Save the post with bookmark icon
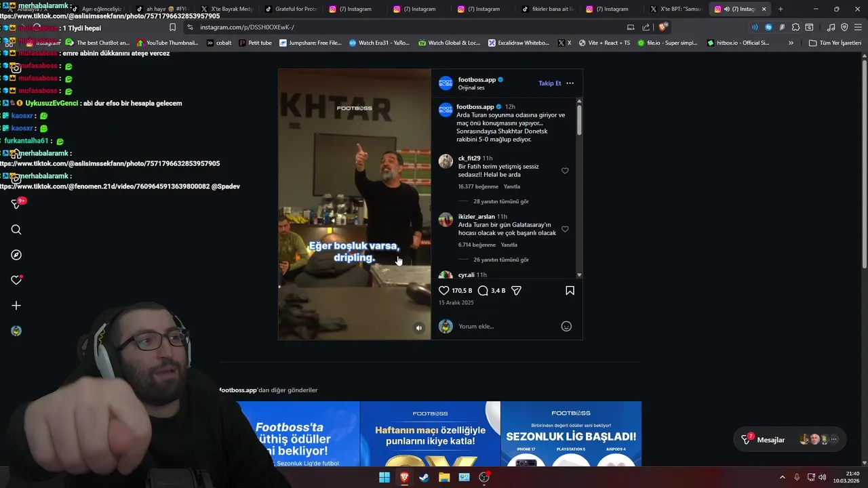Image resolution: width=868 pixels, height=488 pixels. 570,290
